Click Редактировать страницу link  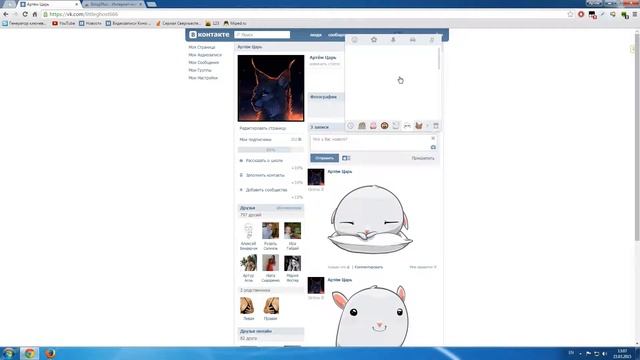coord(262,128)
